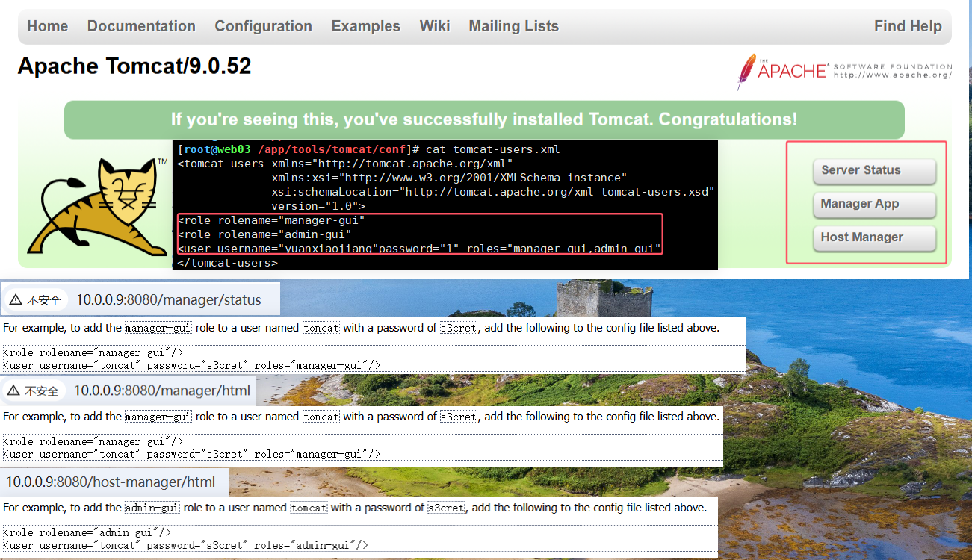This screenshot has height=560, width=972.
Task: Click the admin-gui role name in host-manager example
Action: coord(152,508)
